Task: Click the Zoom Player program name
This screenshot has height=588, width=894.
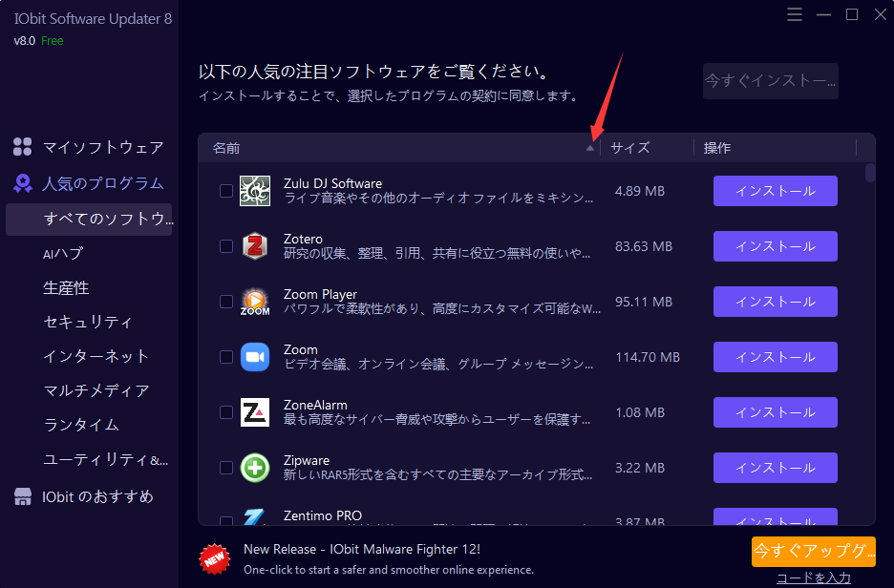Action: [x=320, y=294]
